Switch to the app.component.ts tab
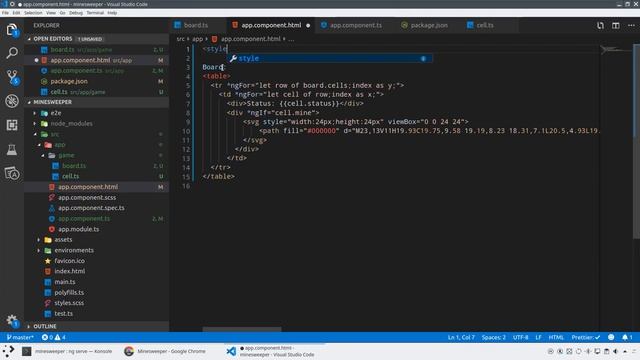The height and width of the screenshot is (360, 640). 356,25
